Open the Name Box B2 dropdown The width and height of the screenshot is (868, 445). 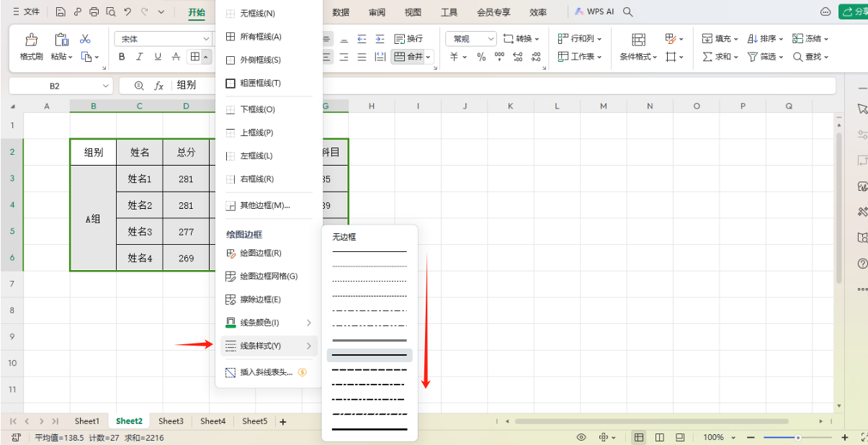point(106,86)
